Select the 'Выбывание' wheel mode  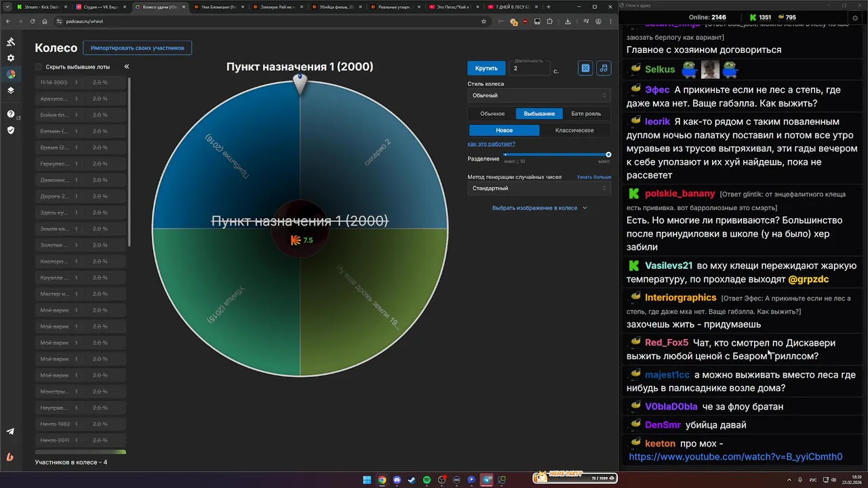[539, 114]
